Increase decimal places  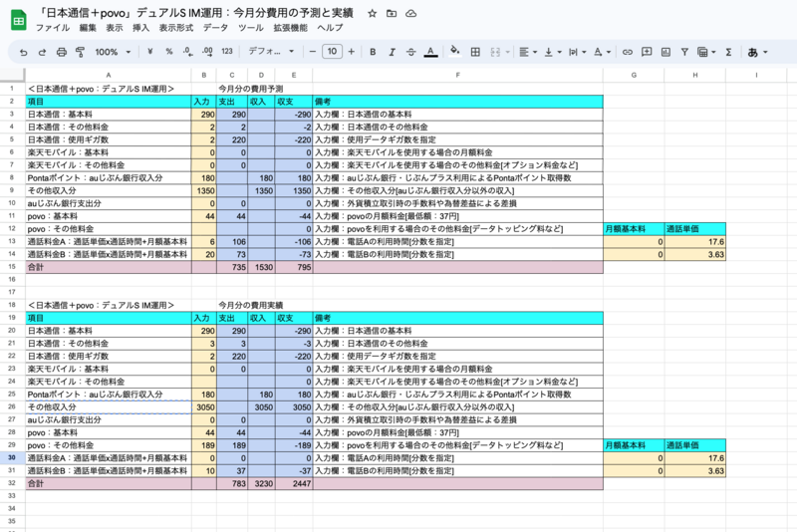coord(207,52)
